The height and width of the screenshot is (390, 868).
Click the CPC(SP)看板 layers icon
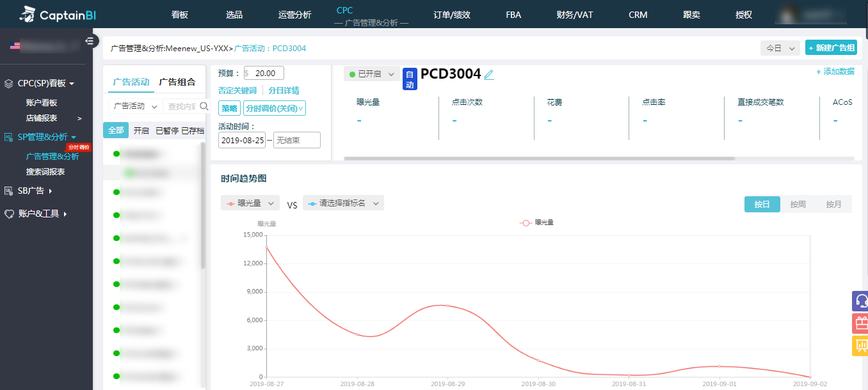pyautogui.click(x=9, y=83)
